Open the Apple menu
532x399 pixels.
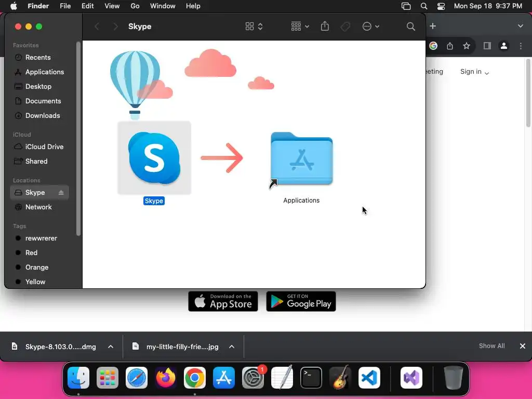pyautogui.click(x=14, y=6)
